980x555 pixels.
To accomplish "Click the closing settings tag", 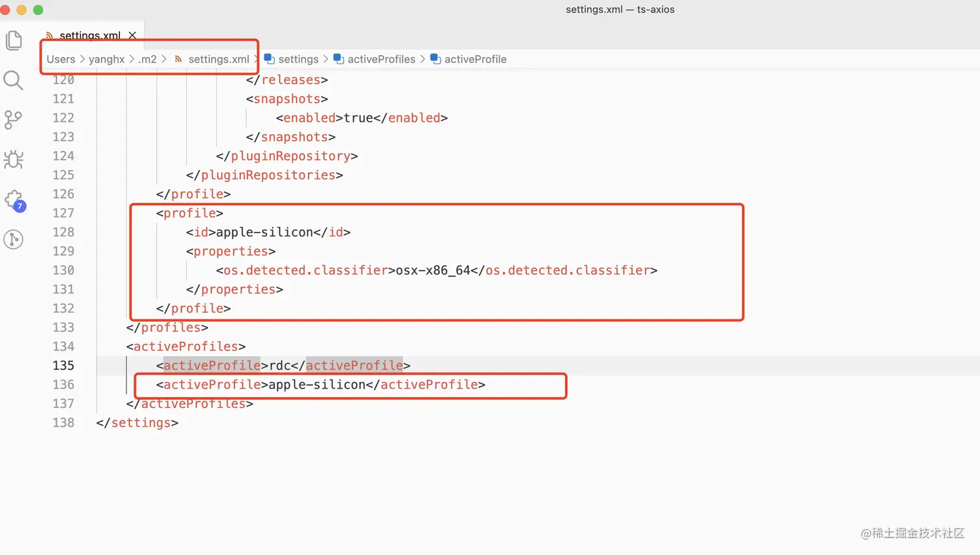I will point(137,423).
